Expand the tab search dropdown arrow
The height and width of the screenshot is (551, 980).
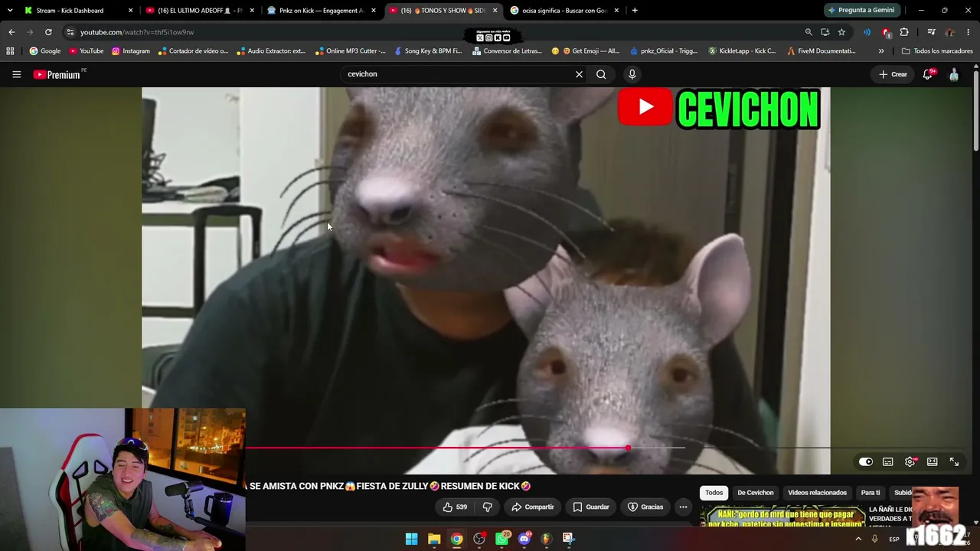point(9,11)
